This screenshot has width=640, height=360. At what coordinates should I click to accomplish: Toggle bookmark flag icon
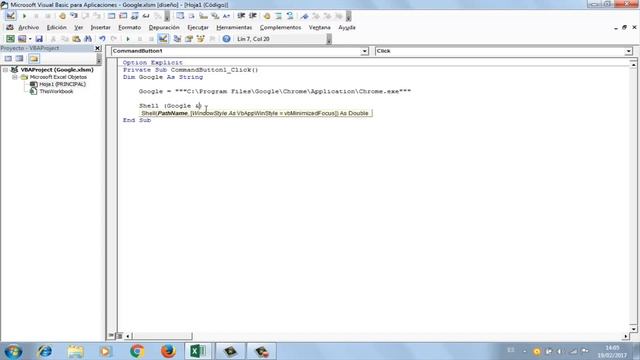click(x=304, y=16)
